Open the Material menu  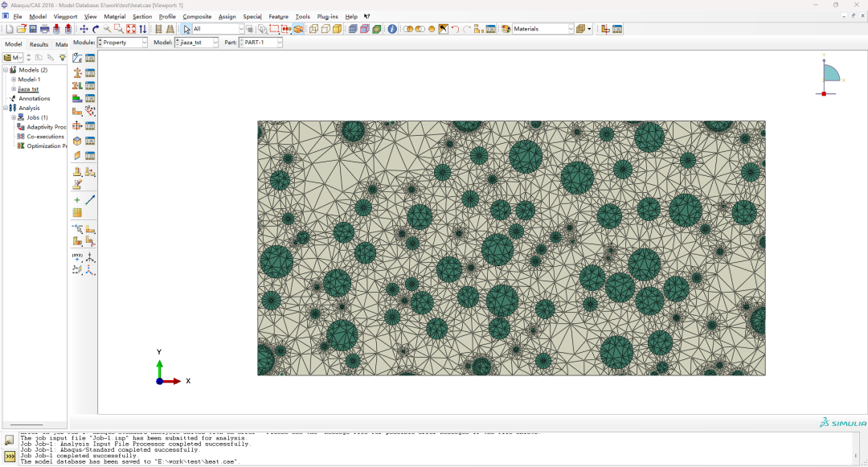[x=115, y=17]
